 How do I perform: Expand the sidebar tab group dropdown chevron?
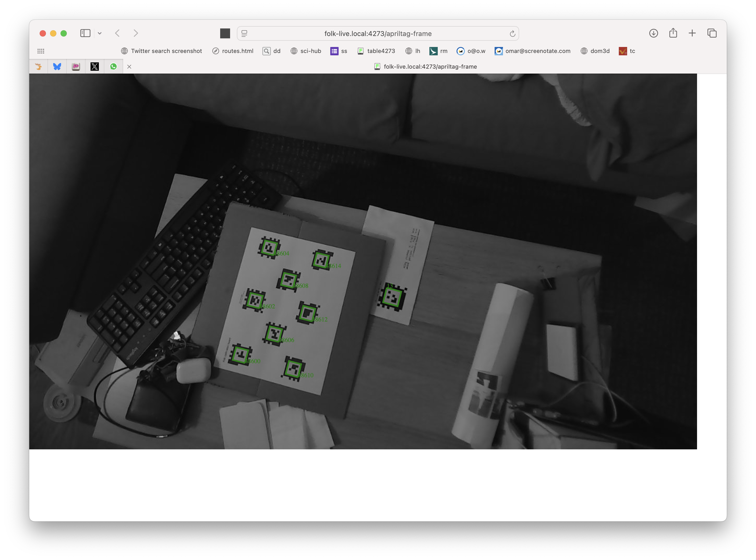click(x=100, y=33)
